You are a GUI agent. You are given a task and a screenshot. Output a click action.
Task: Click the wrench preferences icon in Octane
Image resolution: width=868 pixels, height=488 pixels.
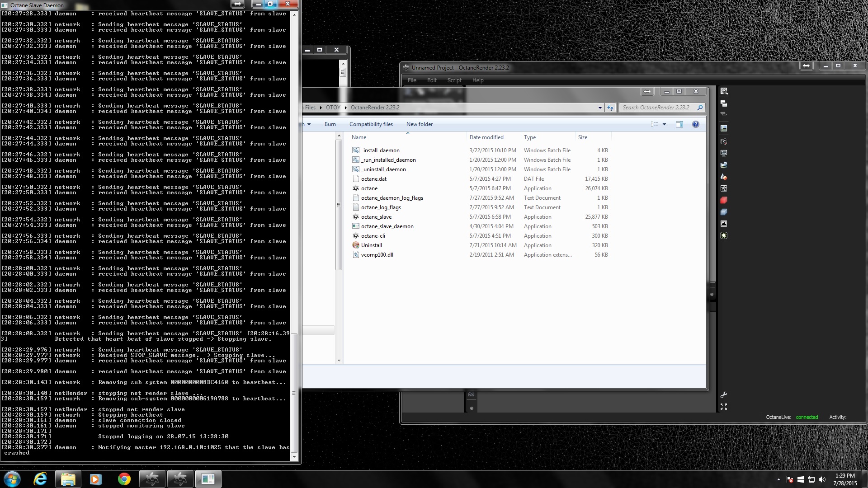tap(723, 395)
